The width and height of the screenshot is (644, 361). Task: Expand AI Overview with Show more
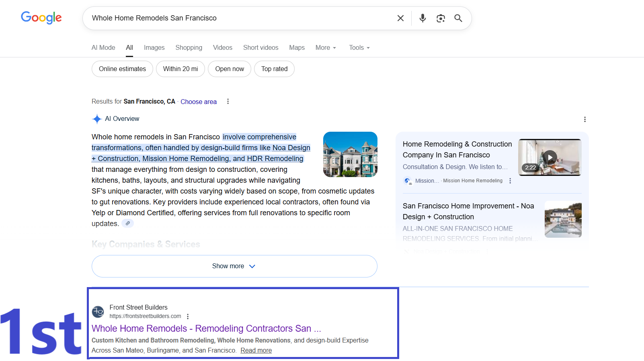click(234, 266)
